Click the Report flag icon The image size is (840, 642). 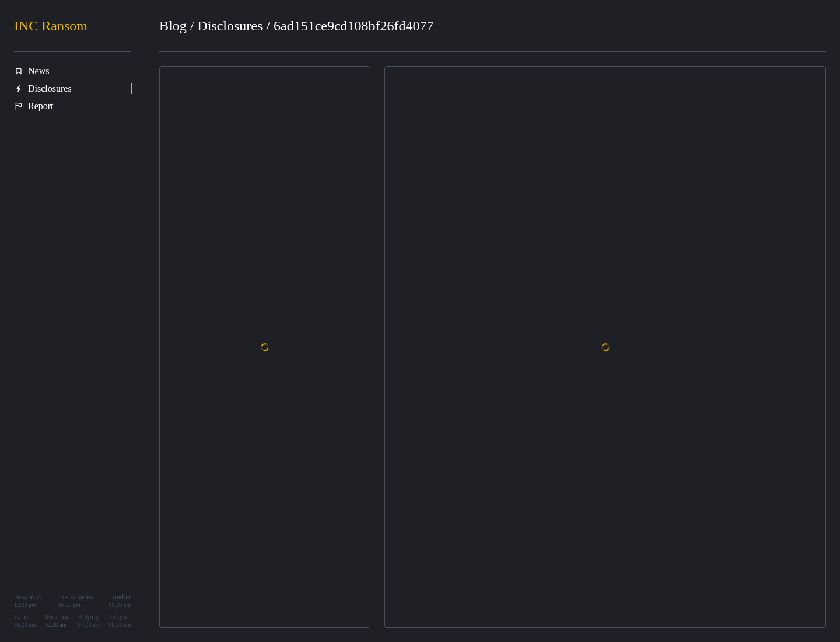pos(19,106)
